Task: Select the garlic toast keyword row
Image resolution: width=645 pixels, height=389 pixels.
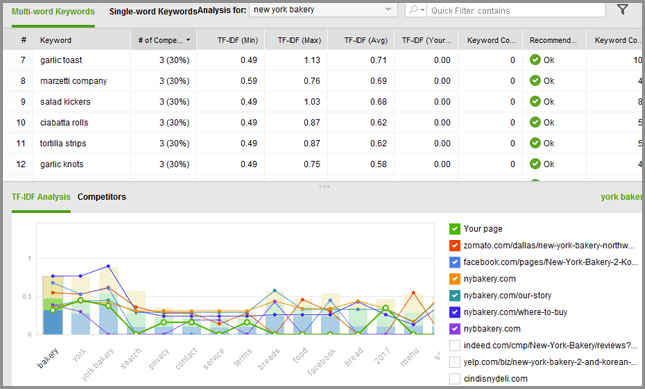Action: tap(322, 60)
